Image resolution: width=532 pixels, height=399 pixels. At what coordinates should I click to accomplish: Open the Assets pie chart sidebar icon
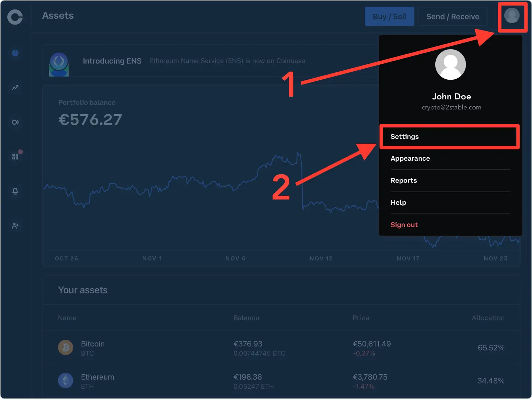tap(15, 53)
